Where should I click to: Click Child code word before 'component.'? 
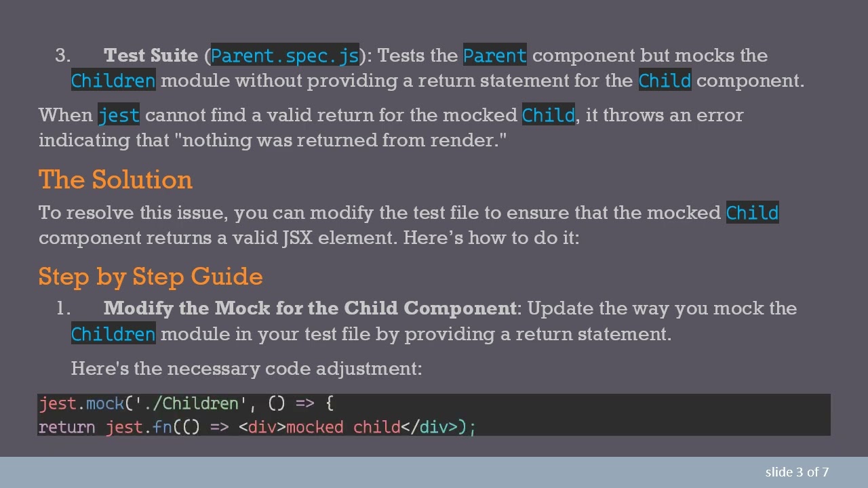[x=665, y=81]
